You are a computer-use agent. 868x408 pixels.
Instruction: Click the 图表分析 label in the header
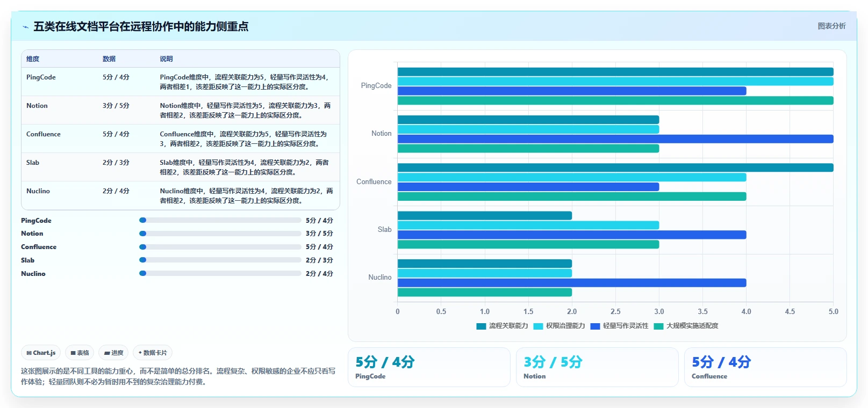point(831,26)
